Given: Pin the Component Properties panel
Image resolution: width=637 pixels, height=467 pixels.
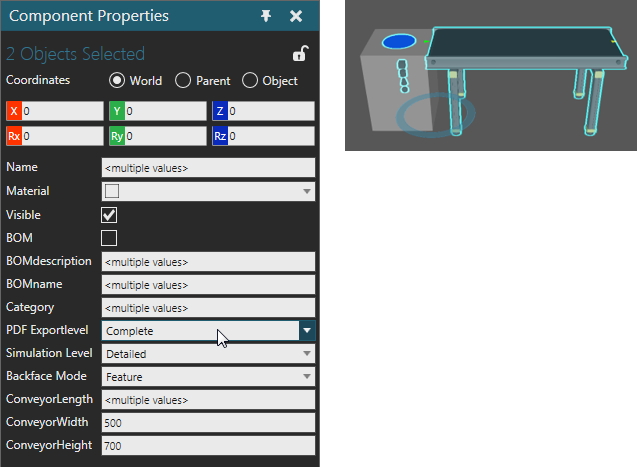Looking at the screenshot, I should click(266, 16).
